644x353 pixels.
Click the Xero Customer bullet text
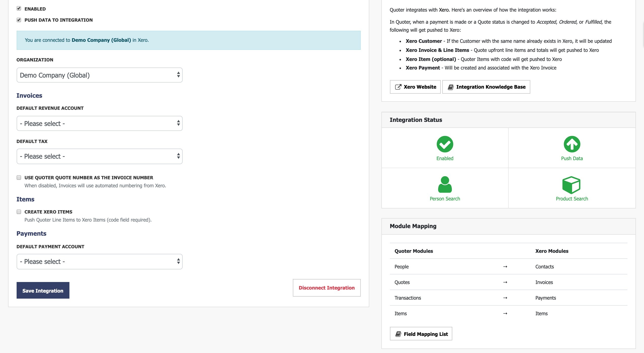point(508,41)
